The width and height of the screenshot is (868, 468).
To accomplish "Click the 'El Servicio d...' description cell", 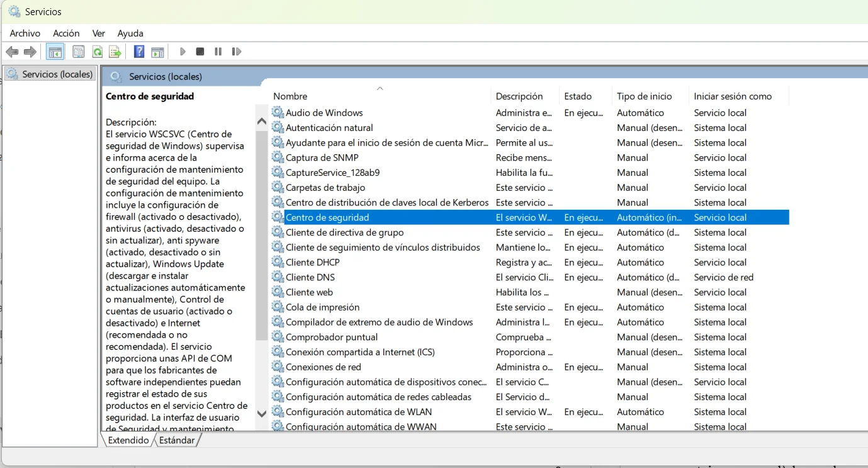I will pos(523,397).
